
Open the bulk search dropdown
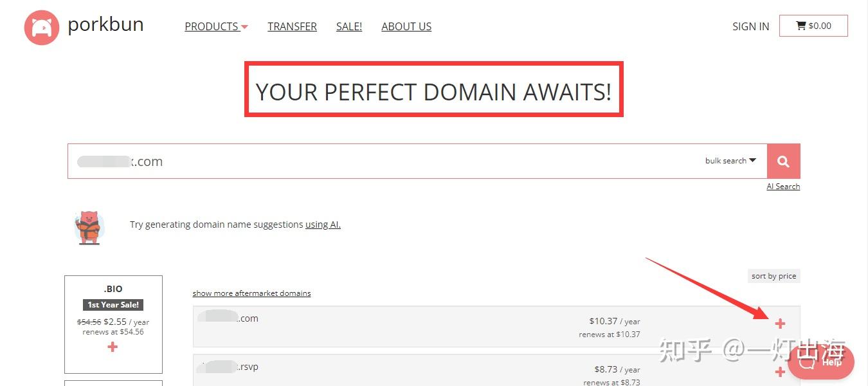pos(730,161)
